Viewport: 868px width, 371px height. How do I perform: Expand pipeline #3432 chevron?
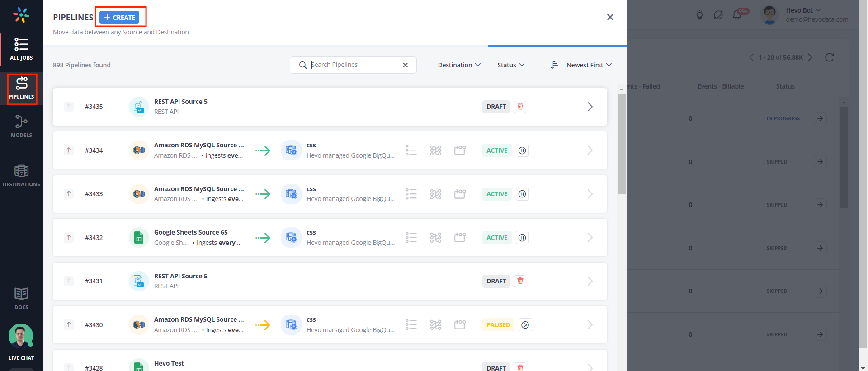coord(590,237)
